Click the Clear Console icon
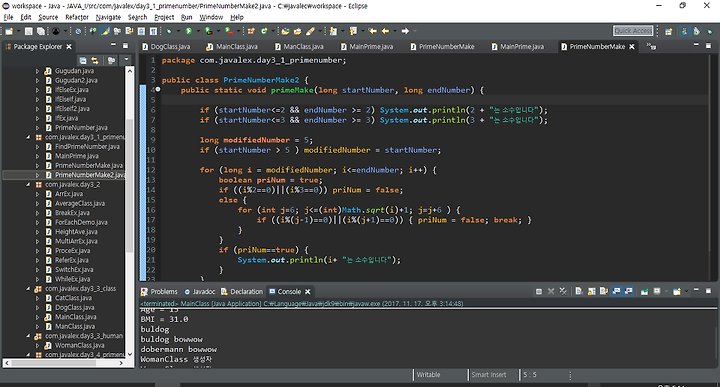 (x=579, y=292)
